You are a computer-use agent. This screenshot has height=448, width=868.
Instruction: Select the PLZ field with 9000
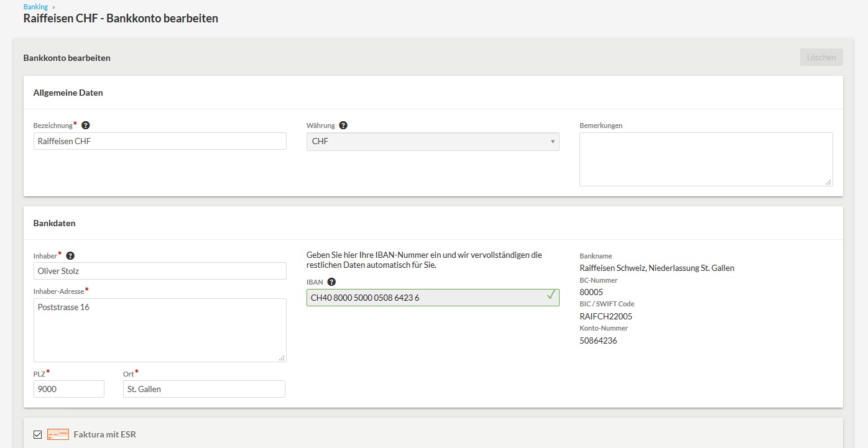pos(69,389)
